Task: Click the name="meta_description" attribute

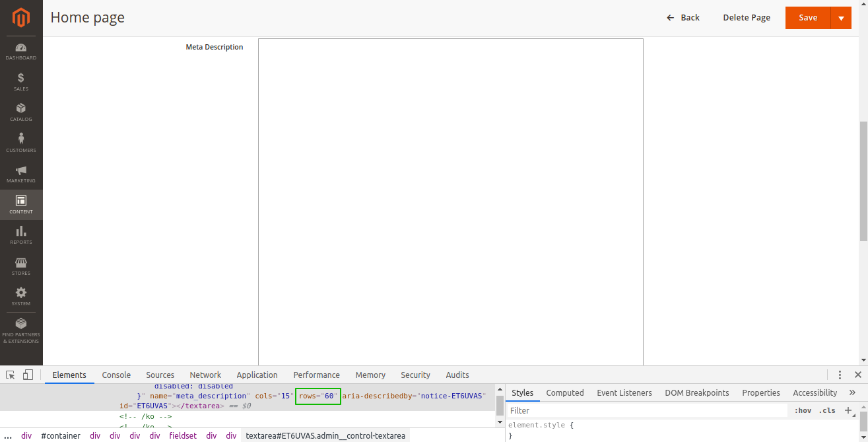Action: pyautogui.click(x=200, y=396)
